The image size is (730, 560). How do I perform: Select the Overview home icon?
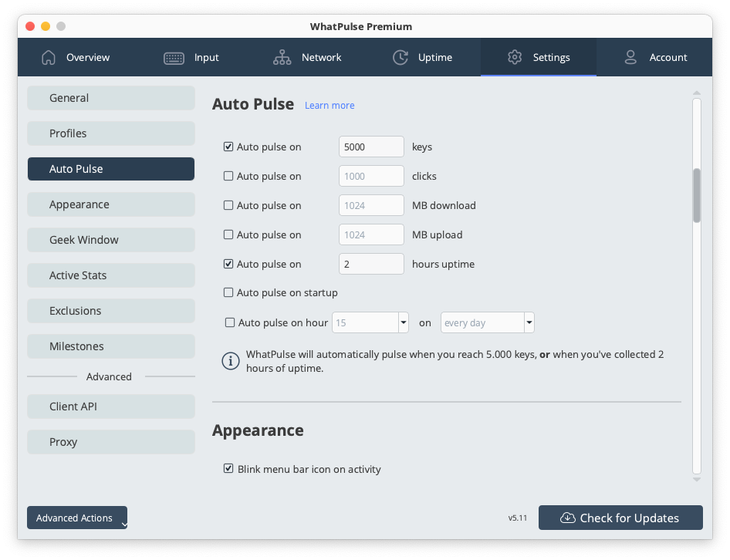[47, 57]
